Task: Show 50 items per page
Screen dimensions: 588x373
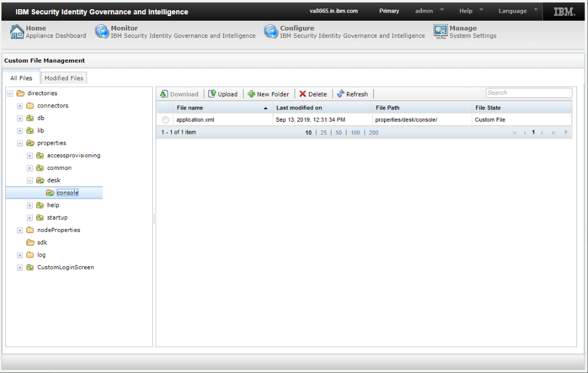Action: pyautogui.click(x=338, y=133)
